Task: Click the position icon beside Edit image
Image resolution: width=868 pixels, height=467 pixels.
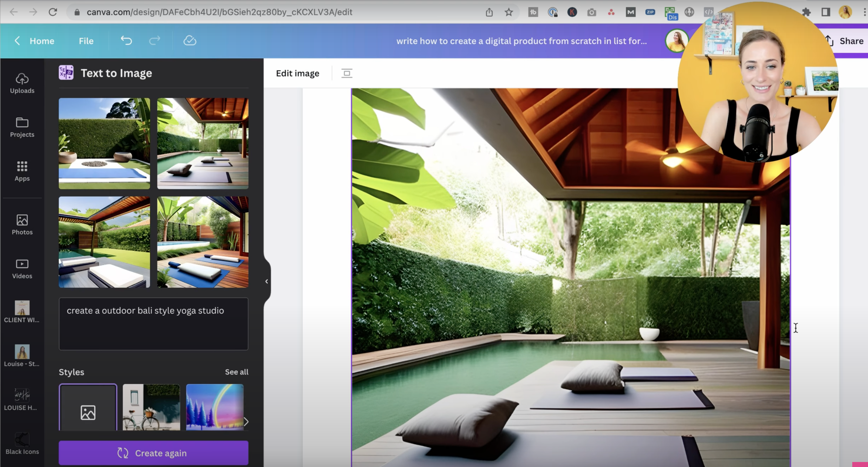Action: click(347, 73)
